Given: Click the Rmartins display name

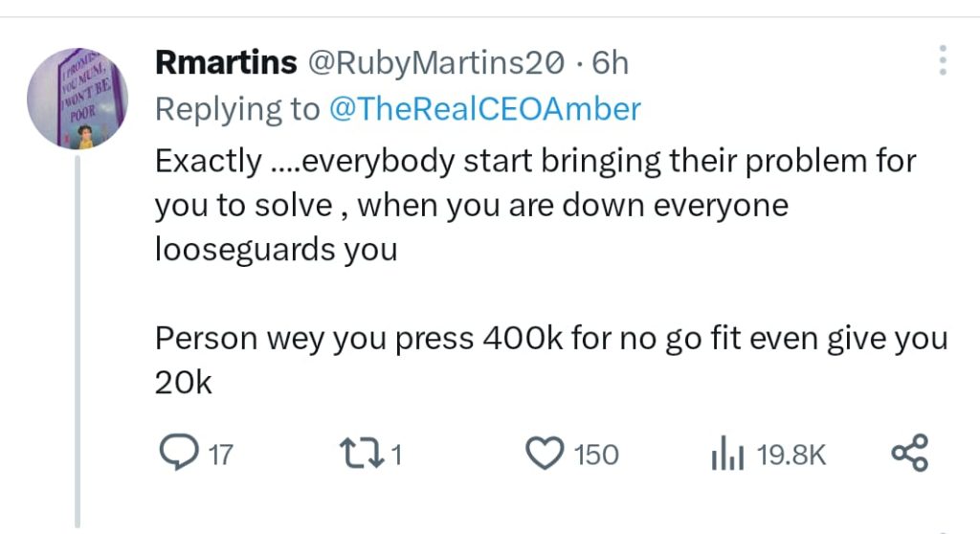Looking at the screenshot, I should tap(226, 63).
